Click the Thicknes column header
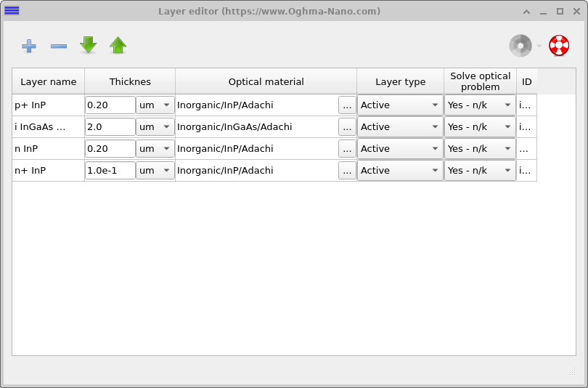 tap(130, 81)
